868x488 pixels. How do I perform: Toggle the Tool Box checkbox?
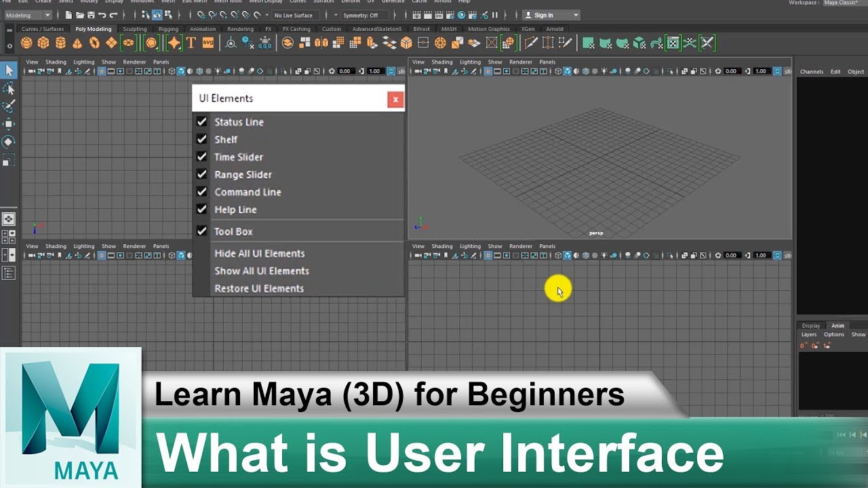(x=201, y=231)
